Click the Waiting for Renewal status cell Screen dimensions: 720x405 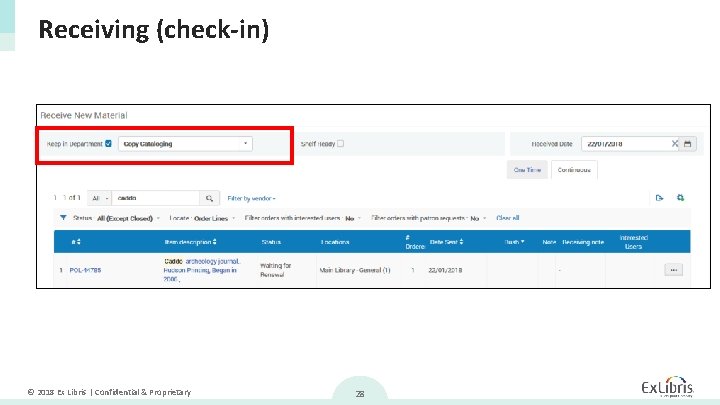tap(276, 270)
